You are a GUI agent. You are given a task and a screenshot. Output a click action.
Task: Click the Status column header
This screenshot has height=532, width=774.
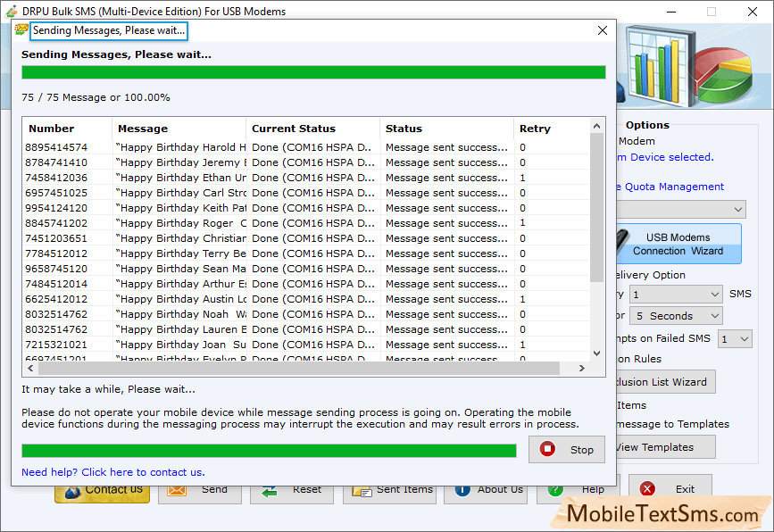446,129
